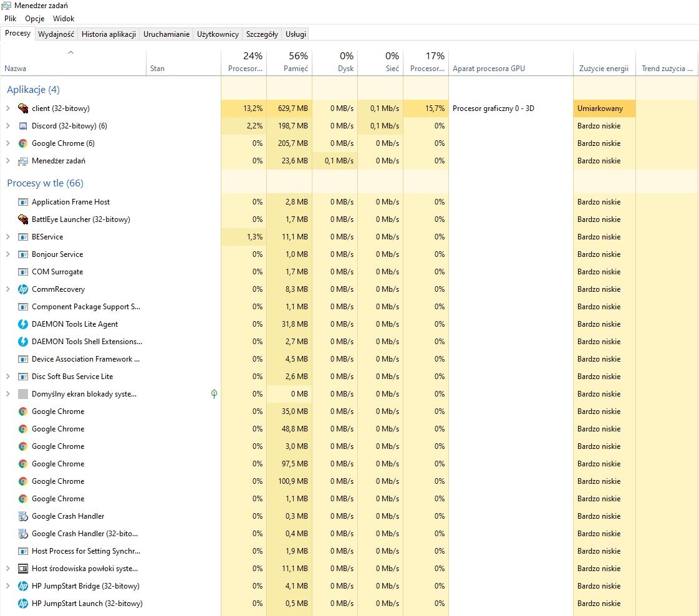Click the 629,7 MB memory cell
This screenshot has width=699, height=616.
click(x=289, y=108)
